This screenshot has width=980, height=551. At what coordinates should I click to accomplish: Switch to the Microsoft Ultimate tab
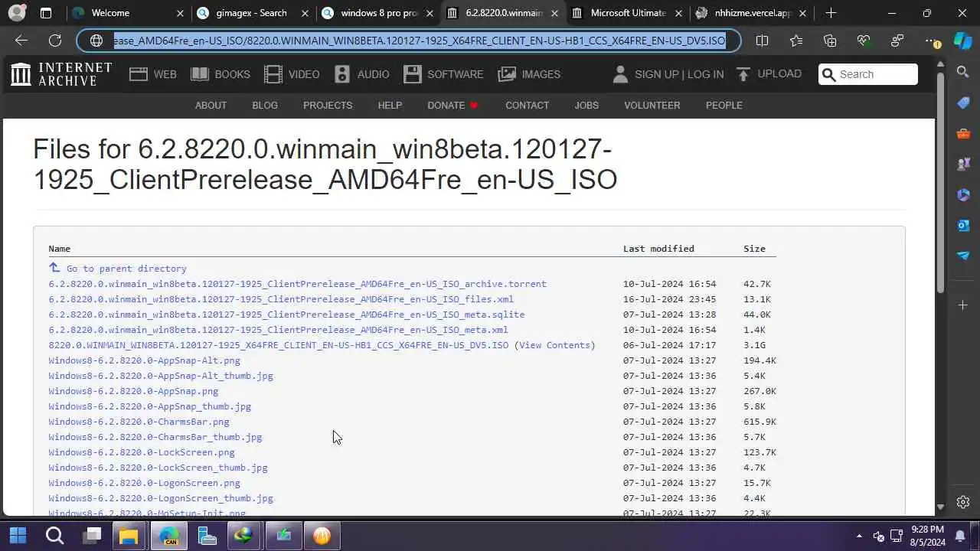click(627, 13)
